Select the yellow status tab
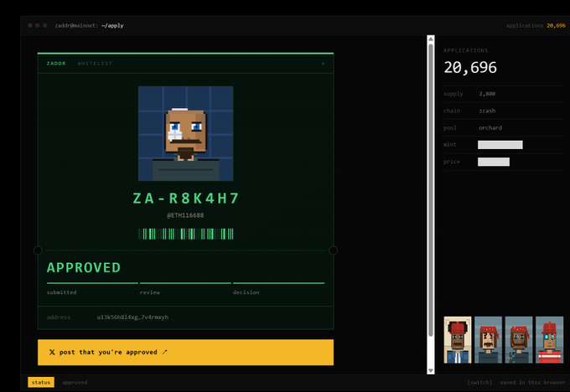 tap(41, 382)
